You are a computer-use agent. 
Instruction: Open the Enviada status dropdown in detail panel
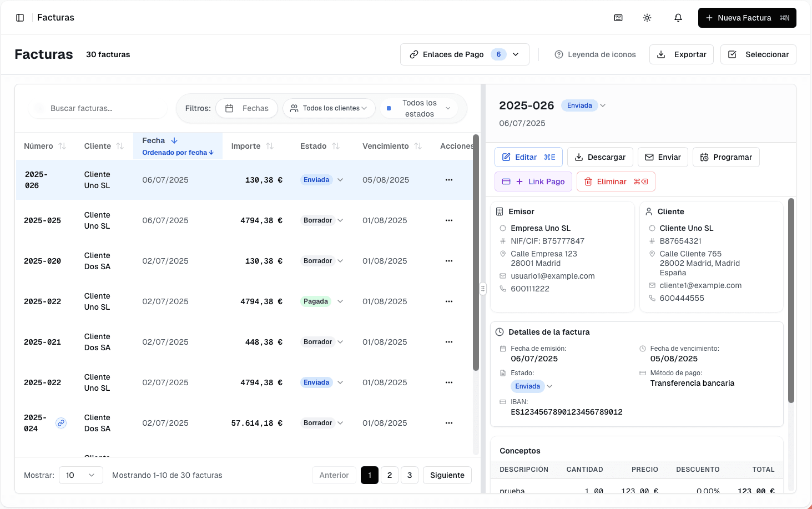(x=603, y=105)
